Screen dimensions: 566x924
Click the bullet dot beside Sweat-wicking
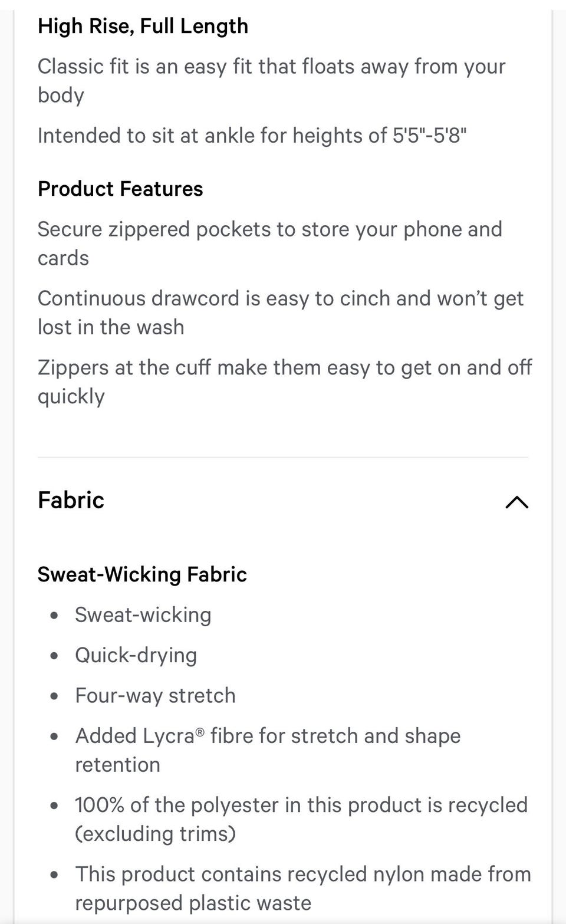54,616
